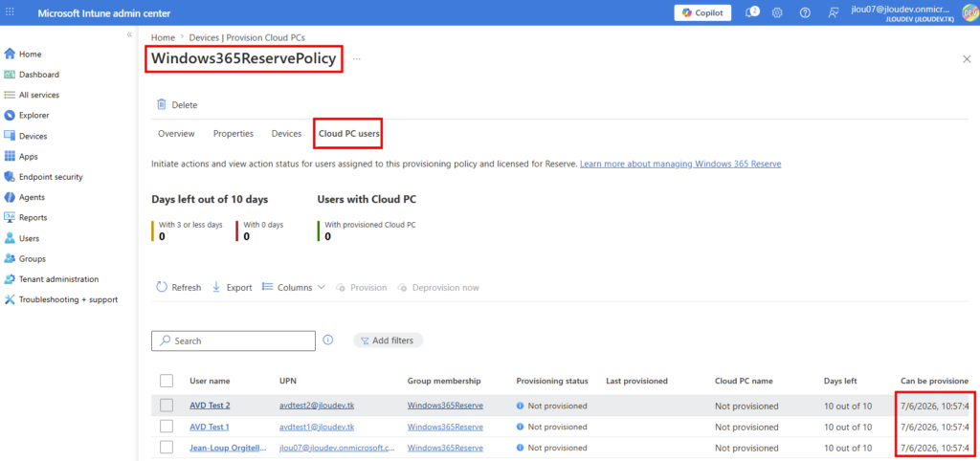Open AVD Test 2 user link
The image size is (980, 461).
click(x=210, y=406)
